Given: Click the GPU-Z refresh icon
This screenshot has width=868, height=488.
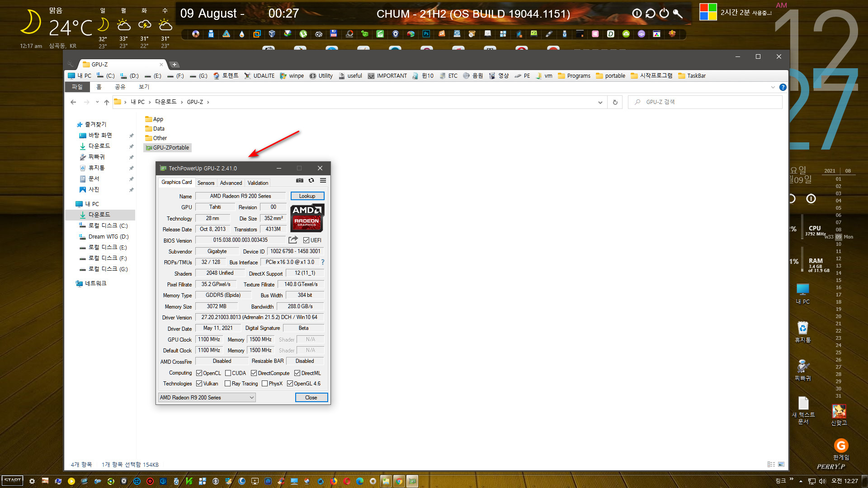Looking at the screenshot, I should tap(311, 180).
